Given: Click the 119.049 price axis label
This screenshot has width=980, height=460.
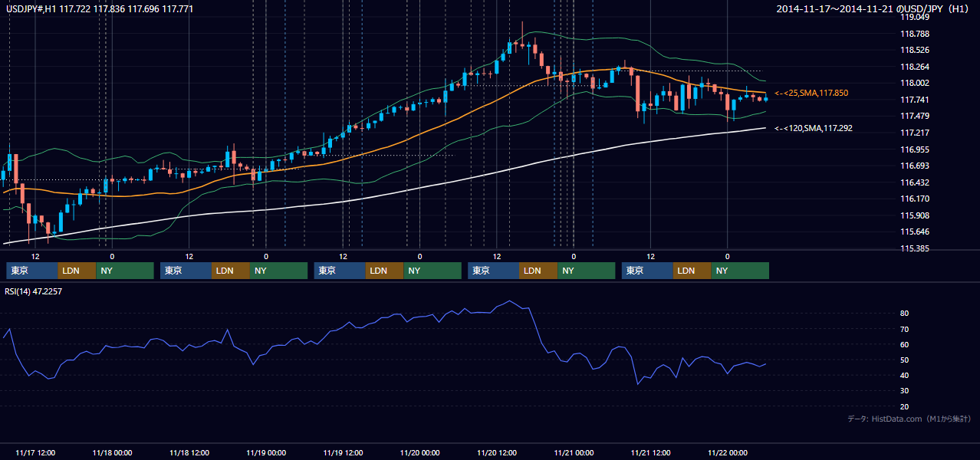Looking at the screenshot, I should 914,17.
